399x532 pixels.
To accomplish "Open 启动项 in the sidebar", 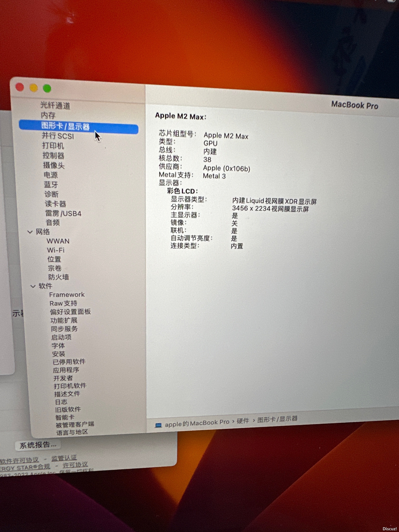I will (61, 337).
